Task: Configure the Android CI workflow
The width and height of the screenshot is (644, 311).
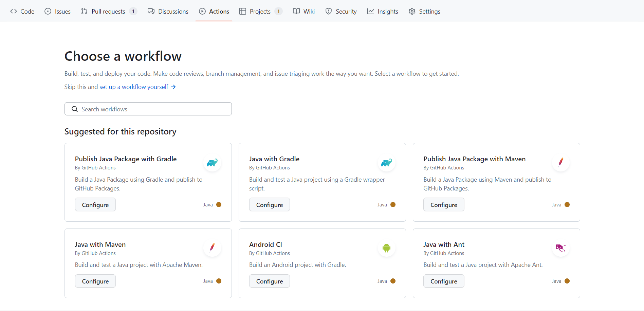Action: [x=270, y=281]
